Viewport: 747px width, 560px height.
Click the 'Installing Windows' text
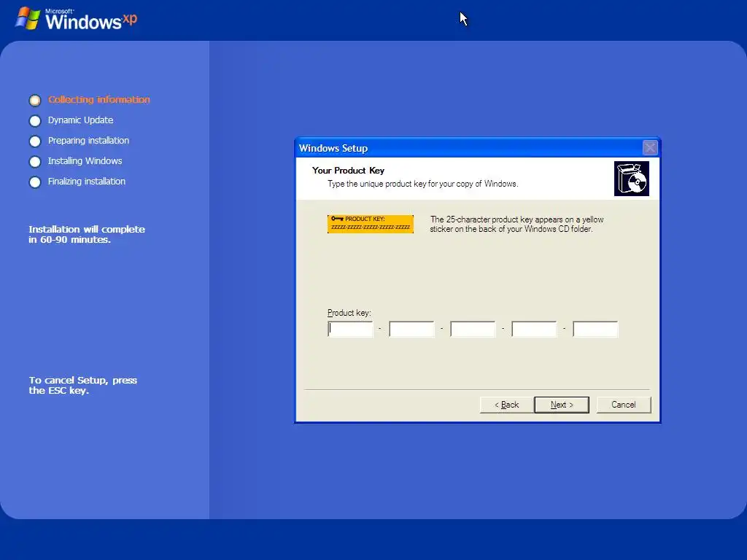point(85,161)
